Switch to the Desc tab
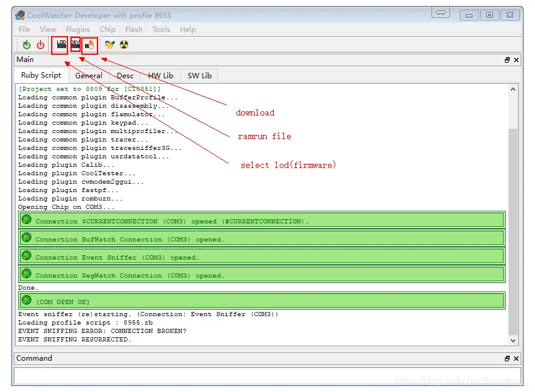Viewport: 535px width, 392px height. (125, 76)
